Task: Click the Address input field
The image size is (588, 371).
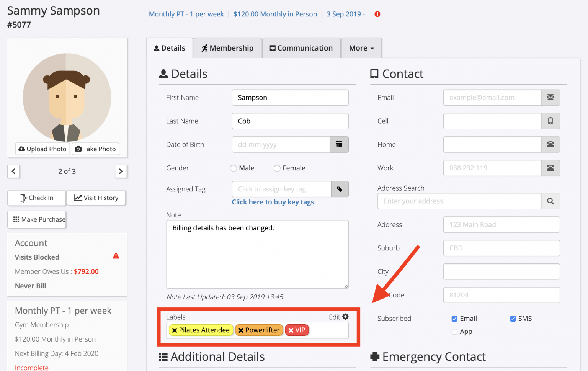Action: point(501,225)
